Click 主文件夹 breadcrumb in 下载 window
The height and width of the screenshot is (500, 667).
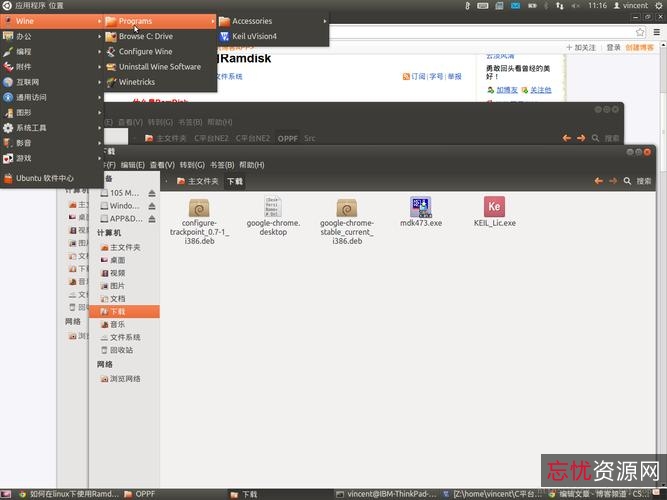tap(197, 181)
